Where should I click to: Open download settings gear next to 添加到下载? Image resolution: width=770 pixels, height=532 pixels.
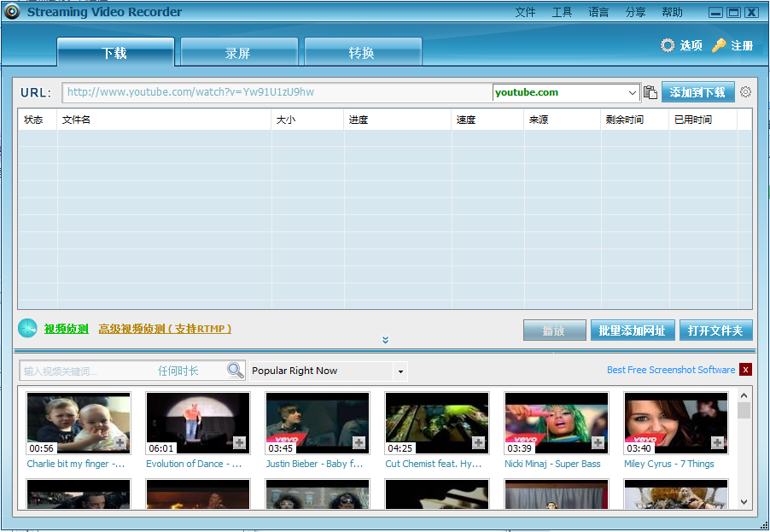tap(745, 92)
